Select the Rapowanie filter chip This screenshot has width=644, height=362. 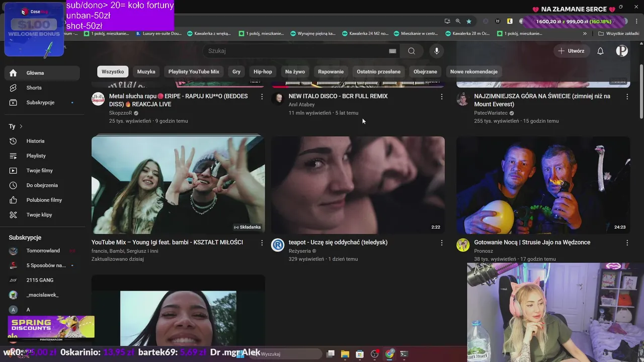[x=331, y=71]
